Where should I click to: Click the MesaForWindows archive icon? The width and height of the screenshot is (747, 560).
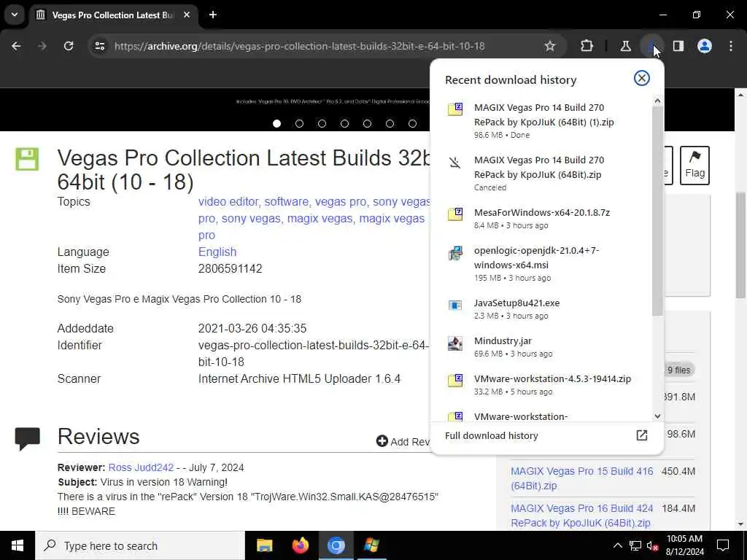tap(455, 214)
